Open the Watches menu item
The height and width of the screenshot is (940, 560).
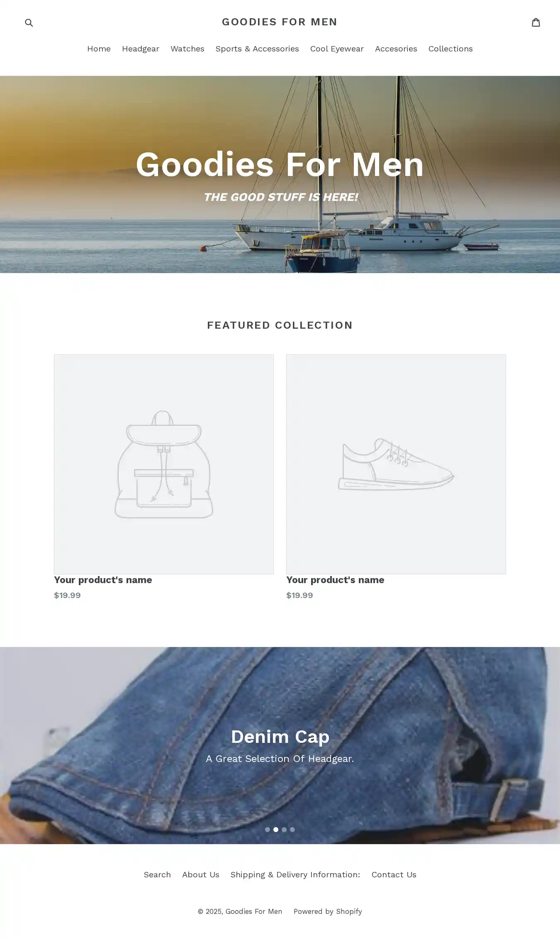pos(187,49)
